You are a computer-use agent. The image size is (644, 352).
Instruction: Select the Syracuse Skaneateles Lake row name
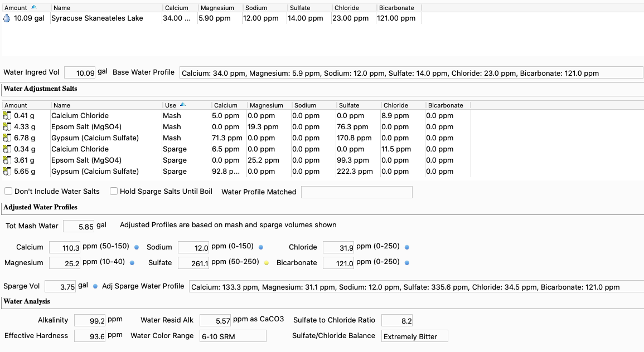pos(98,18)
